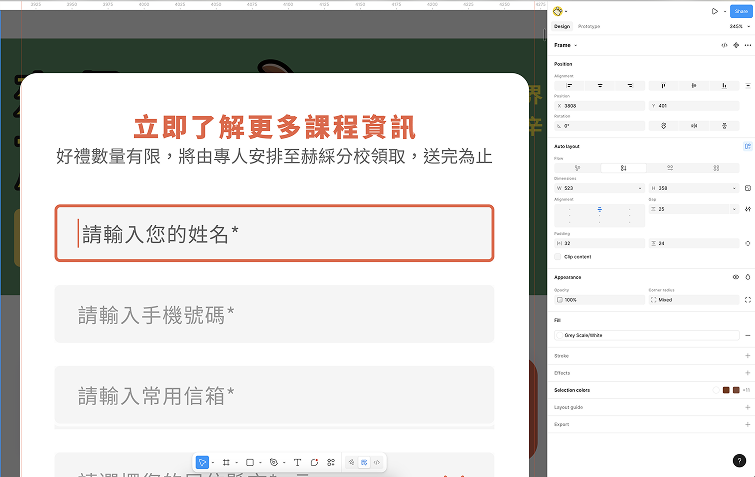The image size is (755, 477).
Task: Open the user avatar menu
Action: point(558,11)
